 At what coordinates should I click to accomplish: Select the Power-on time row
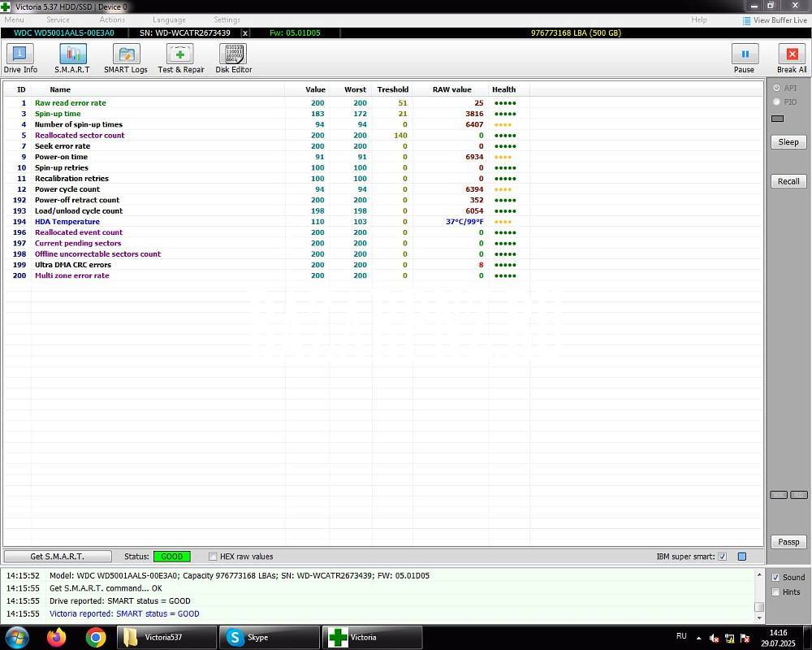(266, 157)
